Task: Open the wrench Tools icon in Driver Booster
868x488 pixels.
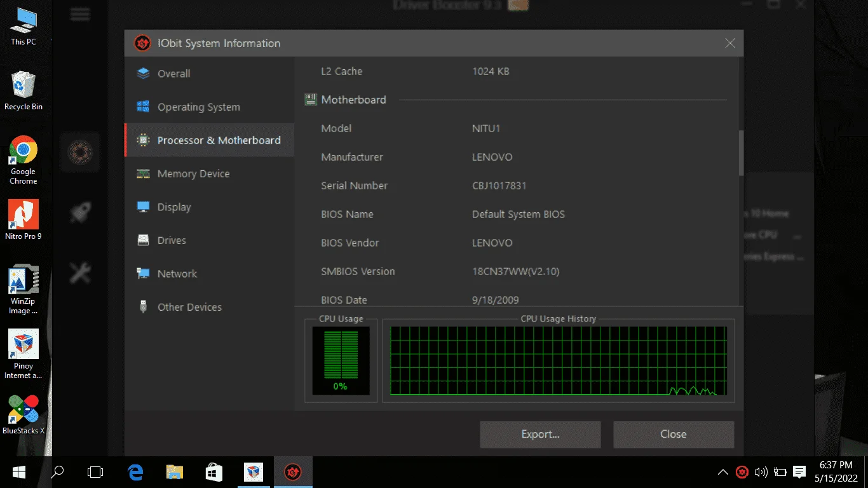Action: (x=80, y=273)
